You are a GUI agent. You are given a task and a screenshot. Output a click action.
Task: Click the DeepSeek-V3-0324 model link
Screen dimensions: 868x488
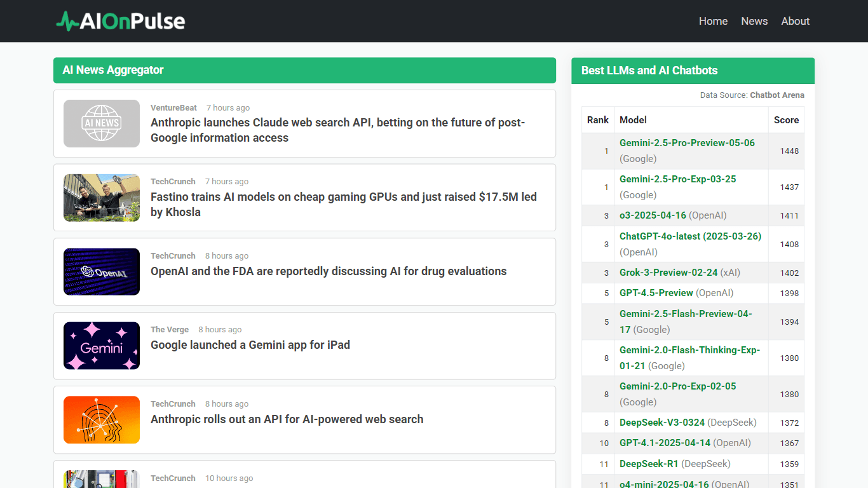662,423
